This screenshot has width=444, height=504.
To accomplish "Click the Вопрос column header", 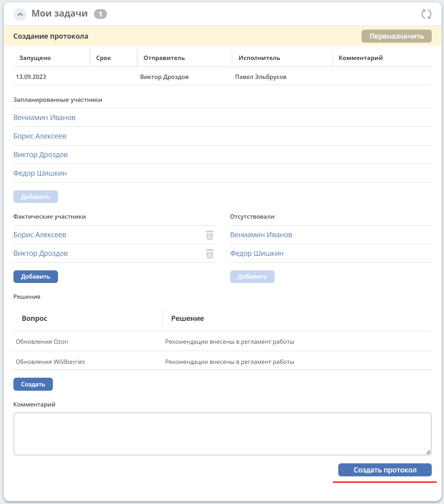I will [x=35, y=319].
